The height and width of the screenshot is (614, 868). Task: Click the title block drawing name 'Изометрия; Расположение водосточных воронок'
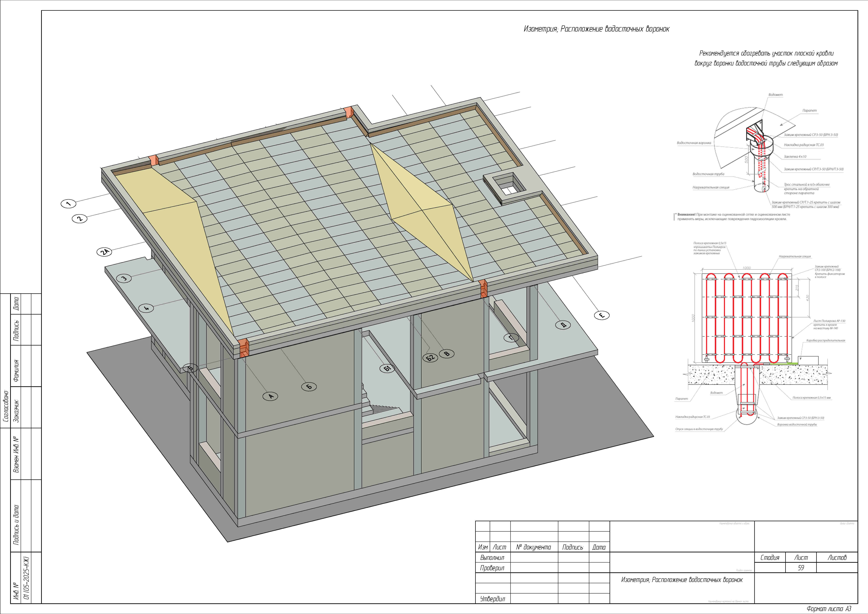(682, 580)
